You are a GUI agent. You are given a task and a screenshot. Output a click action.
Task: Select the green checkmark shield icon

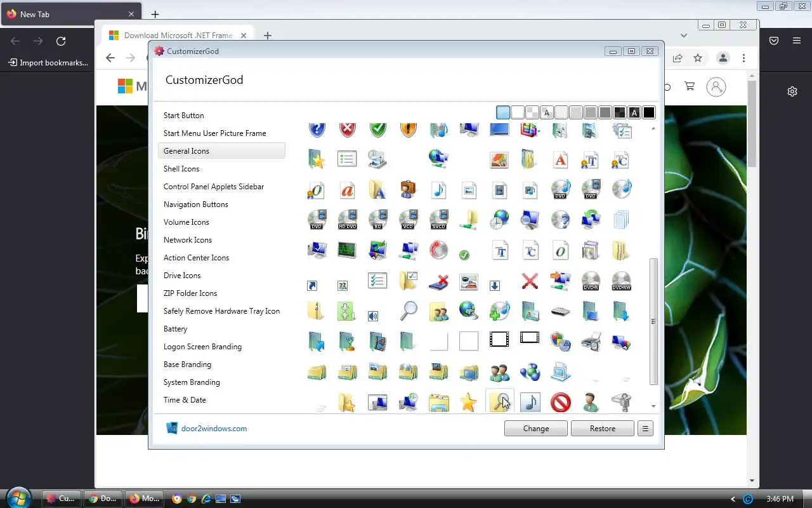click(377, 130)
